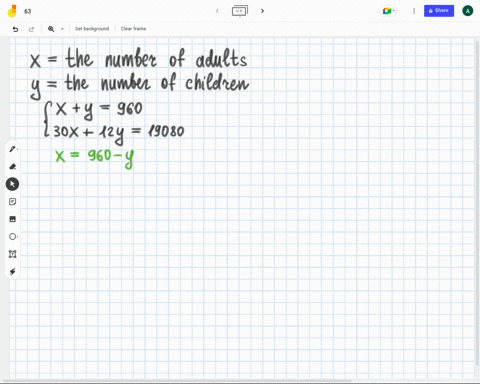Click the horizontal scrollbar at bottom

click(x=177, y=380)
